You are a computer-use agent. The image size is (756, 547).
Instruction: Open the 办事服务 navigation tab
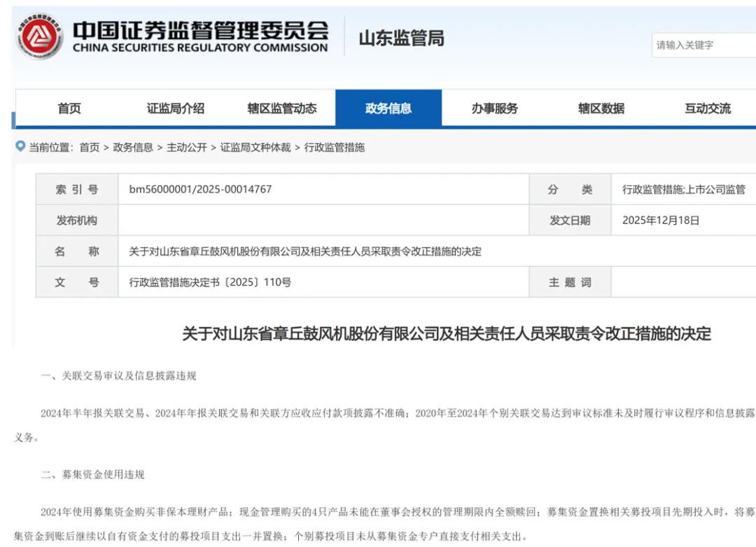click(495, 108)
